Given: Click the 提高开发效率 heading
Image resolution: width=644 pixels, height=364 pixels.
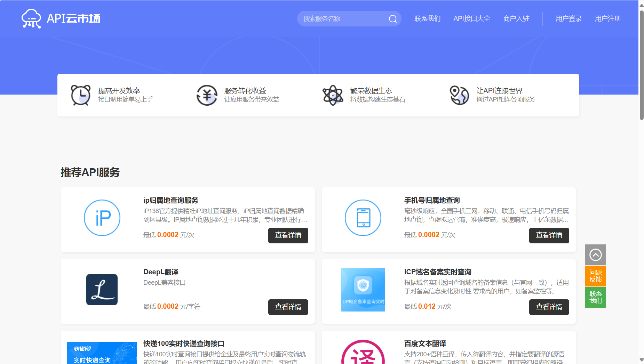Looking at the screenshot, I should point(119,91).
